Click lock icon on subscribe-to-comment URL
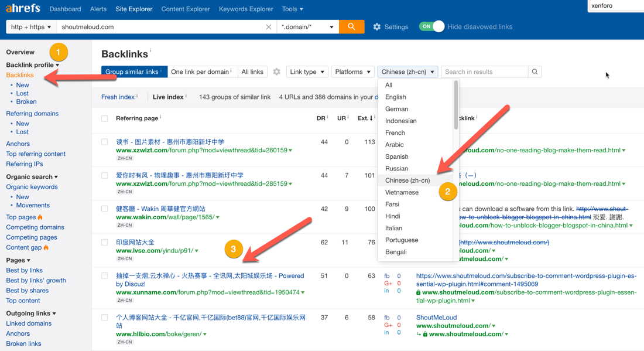Screen dimensions: 644x351 [x=419, y=292]
